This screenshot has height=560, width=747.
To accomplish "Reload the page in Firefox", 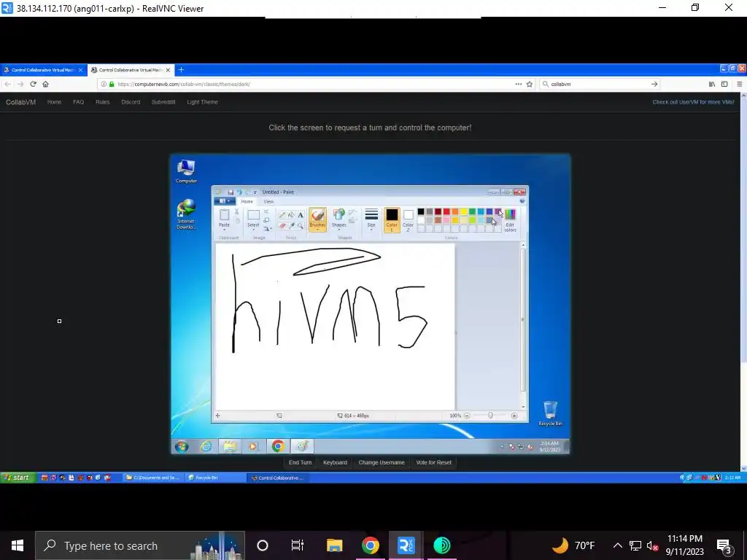I will click(x=33, y=84).
